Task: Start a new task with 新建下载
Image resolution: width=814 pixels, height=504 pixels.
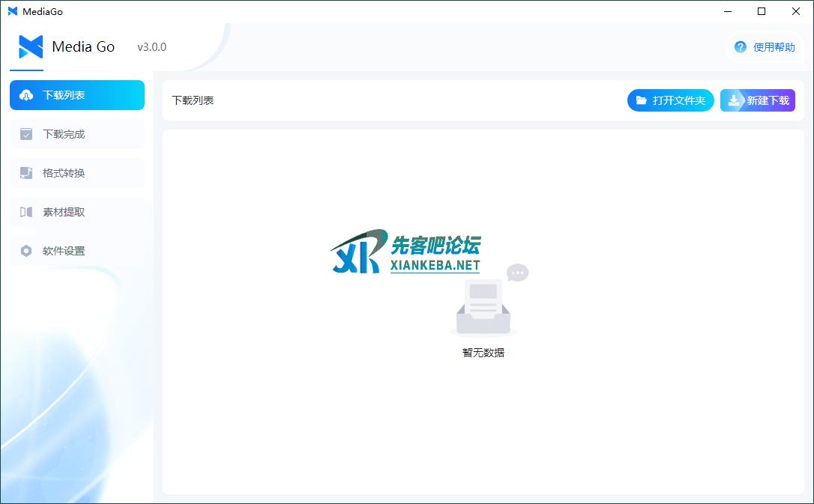Action: [x=758, y=100]
